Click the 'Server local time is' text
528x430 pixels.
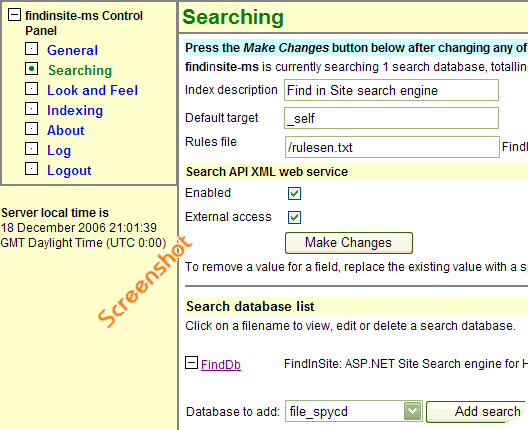point(55,213)
